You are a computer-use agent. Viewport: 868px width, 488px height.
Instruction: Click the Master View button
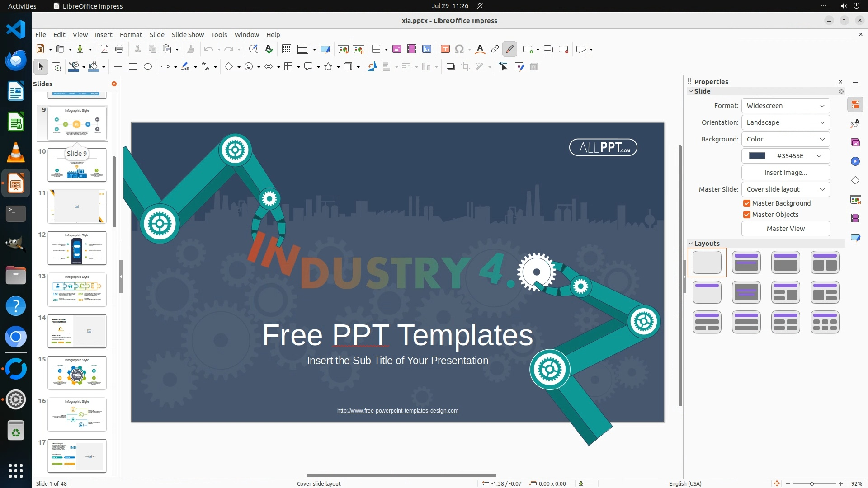[785, 229]
